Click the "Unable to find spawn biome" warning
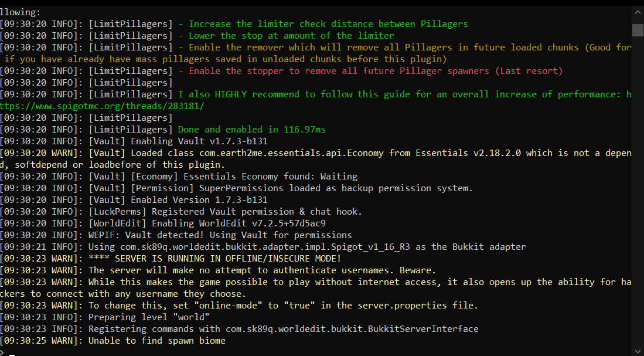This screenshot has width=644, height=356. (156, 341)
